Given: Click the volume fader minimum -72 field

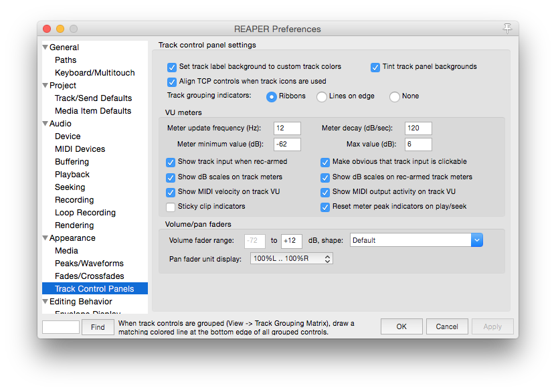Looking at the screenshot, I should click(x=255, y=241).
